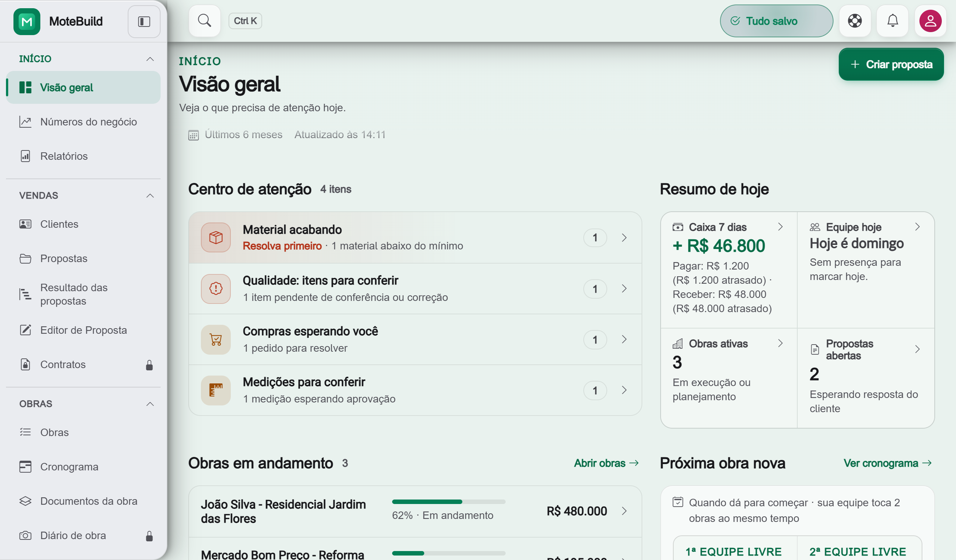Open the Compras esperando você chevron
956x560 pixels.
click(x=624, y=339)
